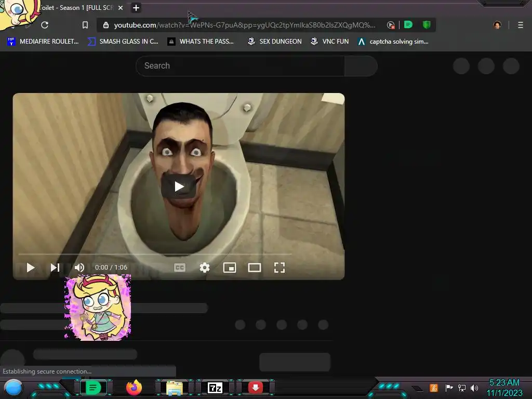Open the VNC FUN bookmark

pyautogui.click(x=329, y=42)
